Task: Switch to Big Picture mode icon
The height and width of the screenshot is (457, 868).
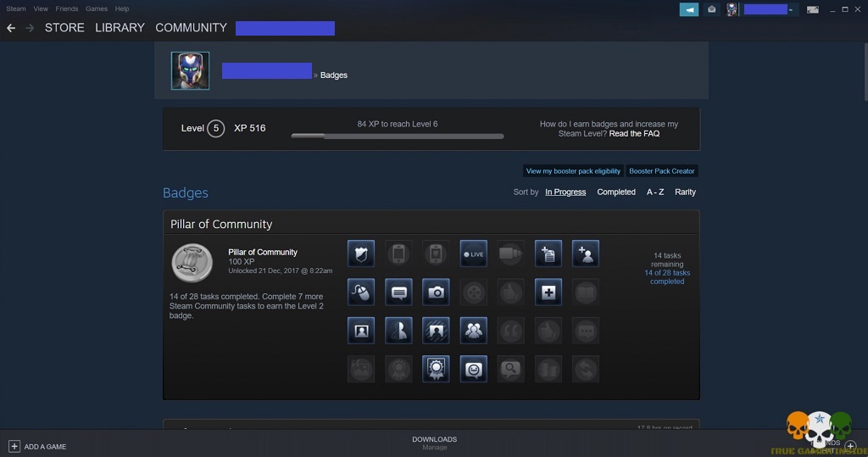Action: (813, 10)
